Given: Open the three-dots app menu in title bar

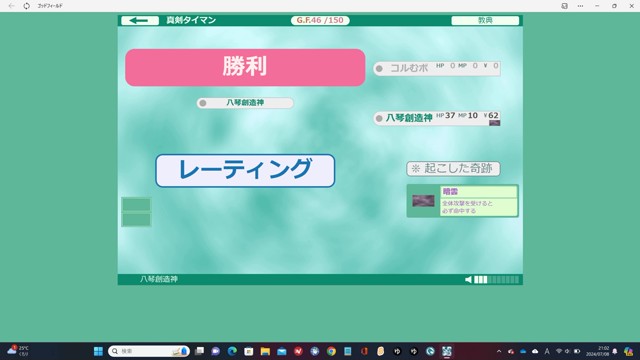Looking at the screenshot, I should tap(580, 6).
